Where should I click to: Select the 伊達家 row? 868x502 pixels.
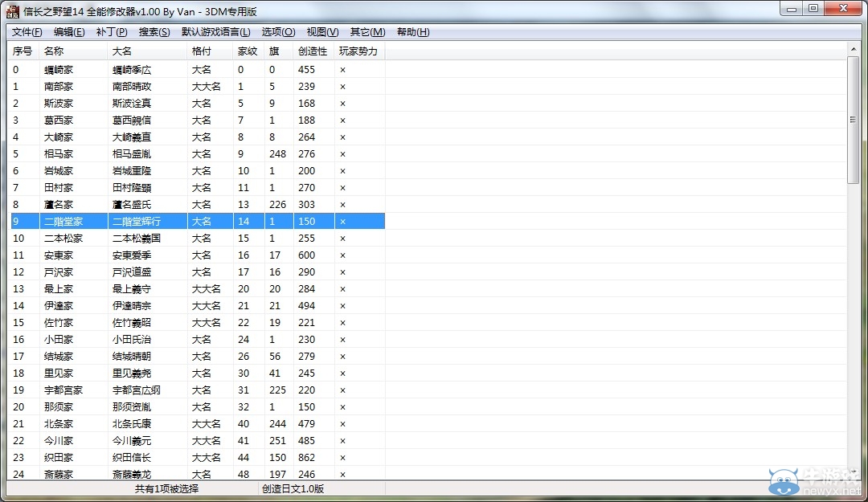tap(198, 306)
